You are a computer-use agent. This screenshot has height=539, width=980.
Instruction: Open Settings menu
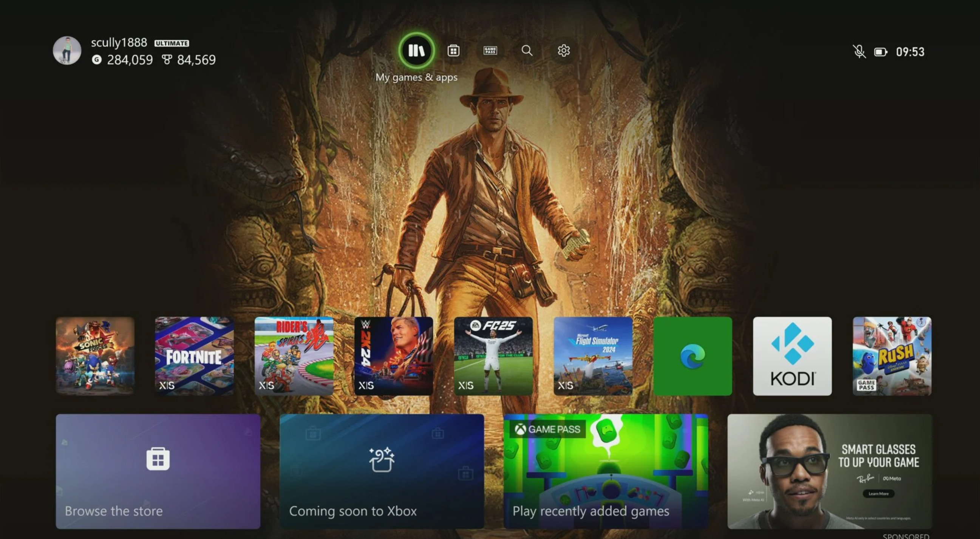(x=563, y=51)
